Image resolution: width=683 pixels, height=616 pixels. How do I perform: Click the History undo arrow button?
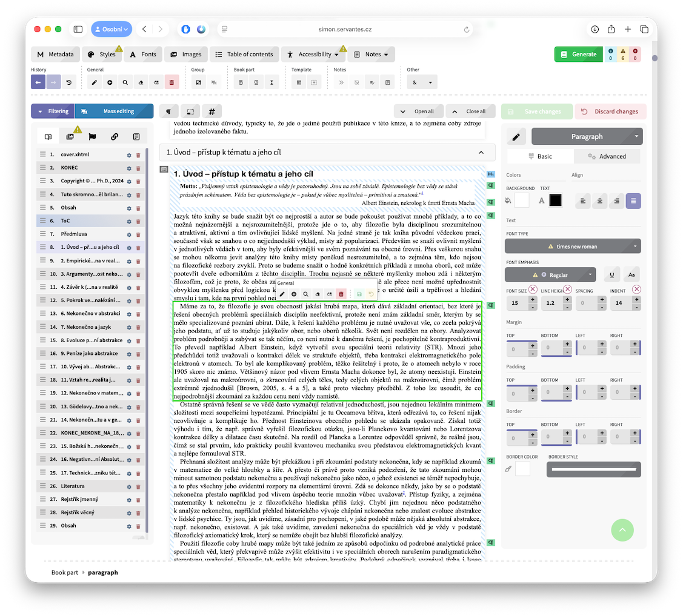pyautogui.click(x=38, y=82)
